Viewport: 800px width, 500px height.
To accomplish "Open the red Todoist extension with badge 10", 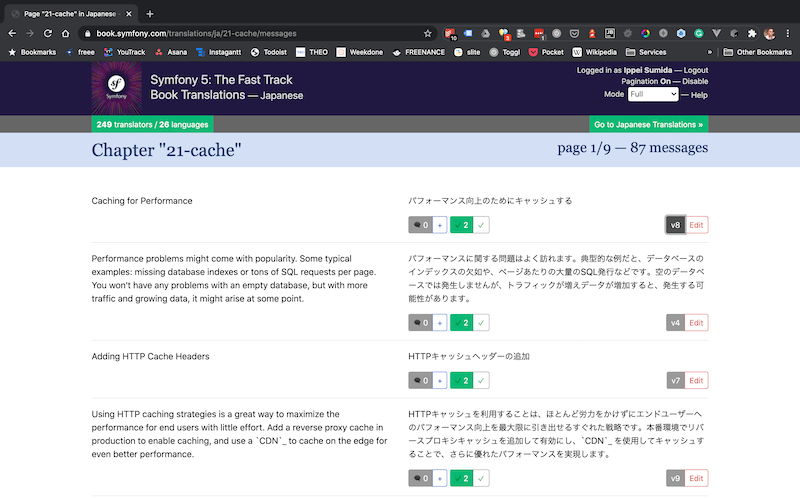I will click(449, 34).
